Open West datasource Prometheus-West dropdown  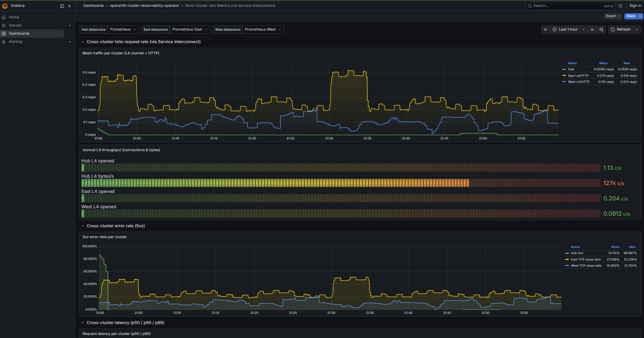click(x=263, y=30)
